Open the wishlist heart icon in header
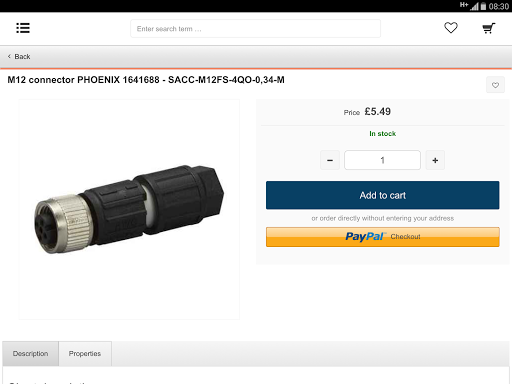 pos(451,28)
